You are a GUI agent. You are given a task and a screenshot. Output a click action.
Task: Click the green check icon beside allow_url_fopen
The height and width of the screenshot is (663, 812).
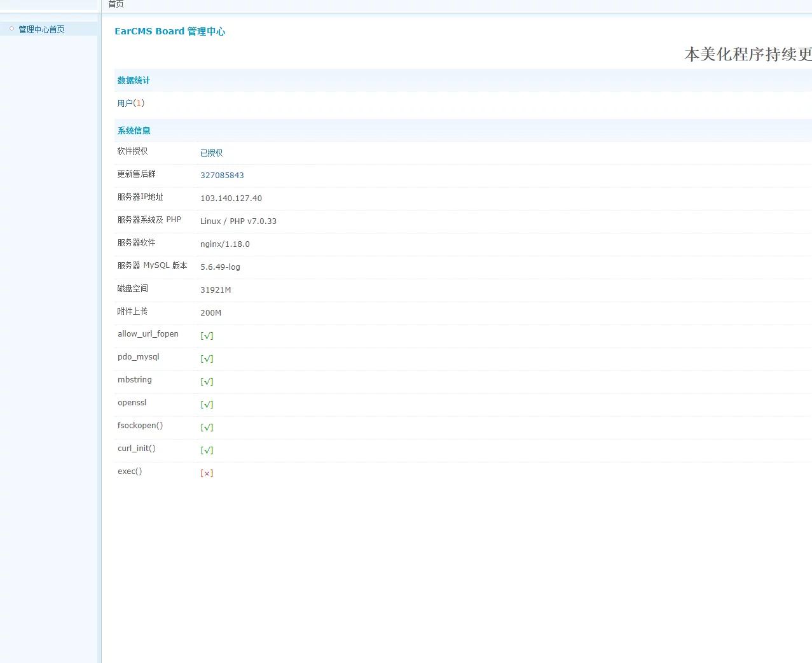(x=207, y=335)
